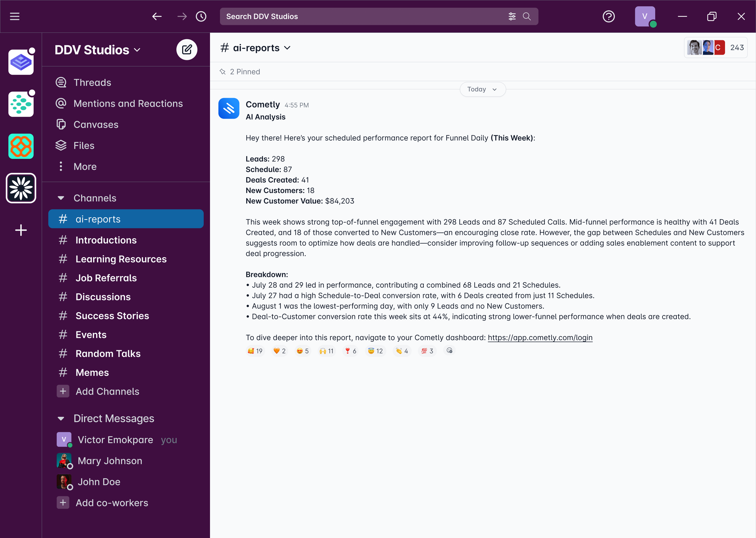Toggle the heart exclamation reaction with 6

point(350,351)
